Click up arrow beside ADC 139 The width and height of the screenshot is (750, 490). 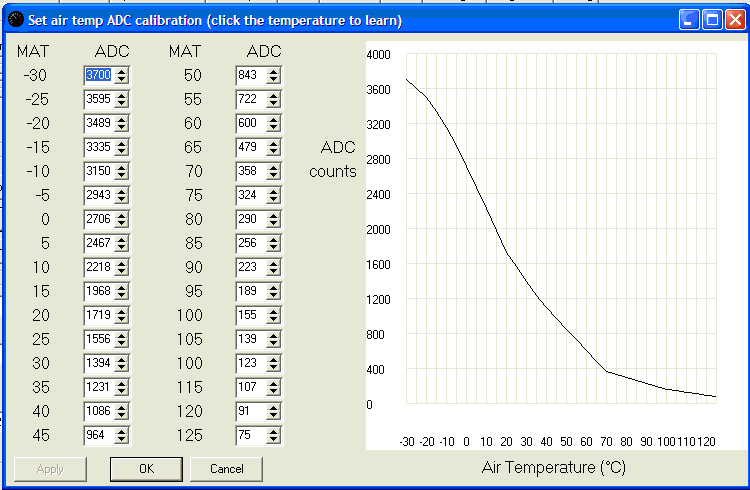pyautogui.click(x=274, y=335)
